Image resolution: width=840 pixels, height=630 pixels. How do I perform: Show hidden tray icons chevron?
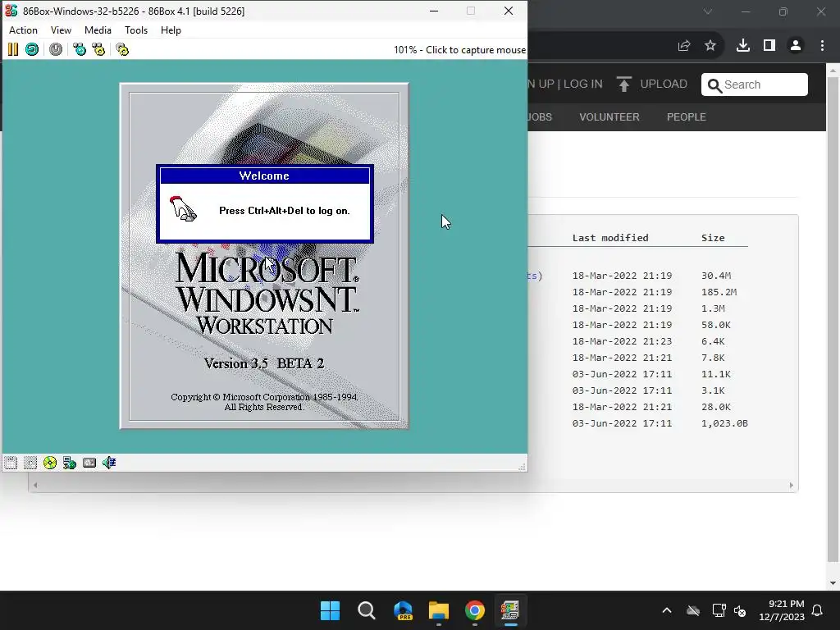pyautogui.click(x=667, y=610)
